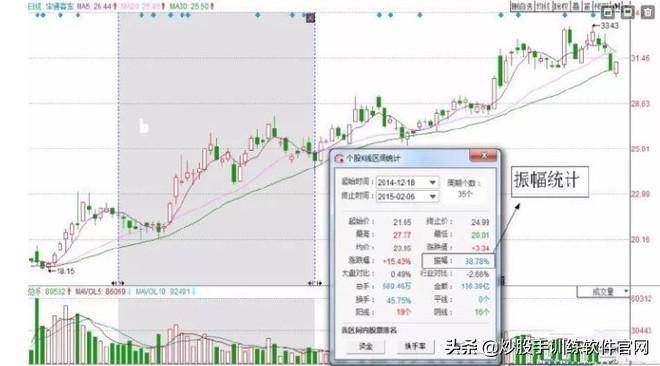The height and width of the screenshot is (366, 660).
Task: Open the start date dropdown 2014-12-18
Action: [x=432, y=183]
